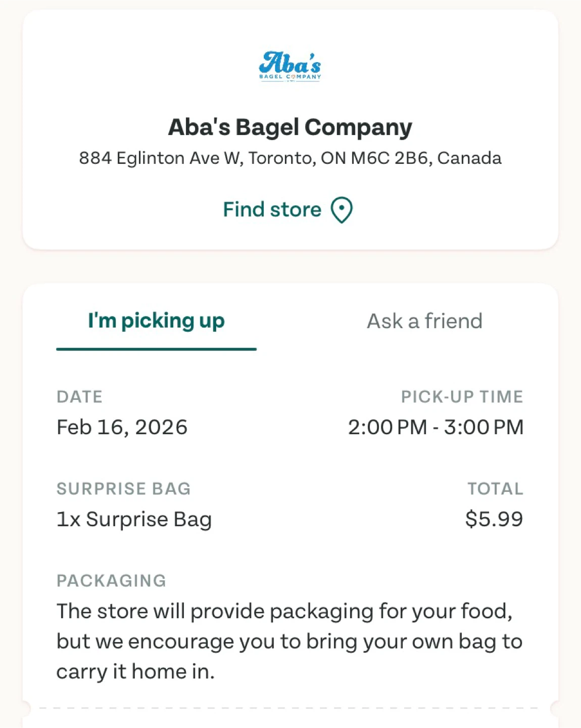Tap the $5.99 total price
Screen dimensions: 581x728
point(494,519)
